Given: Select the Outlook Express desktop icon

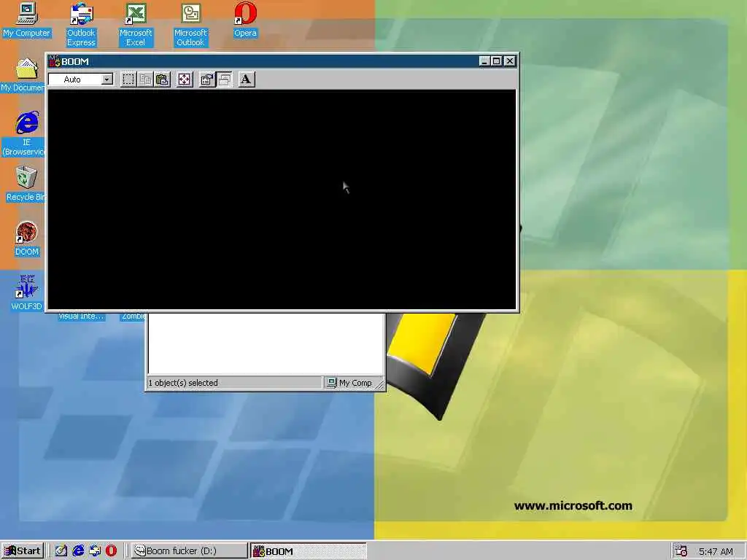Looking at the screenshot, I should 81,24.
